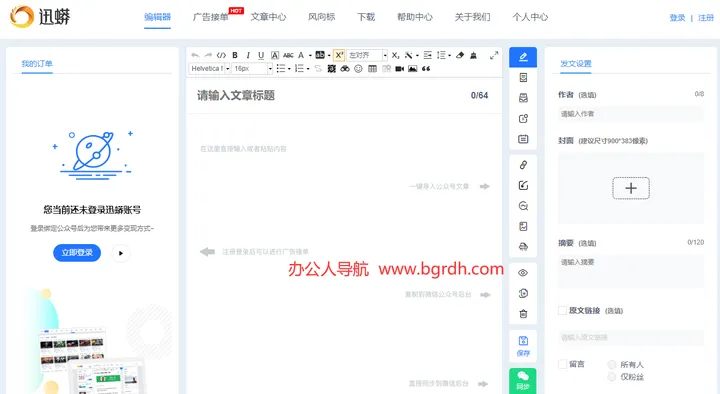Image resolution: width=720 pixels, height=394 pixels.
Task: Expand the editor to fullscreen
Action: coord(494,55)
